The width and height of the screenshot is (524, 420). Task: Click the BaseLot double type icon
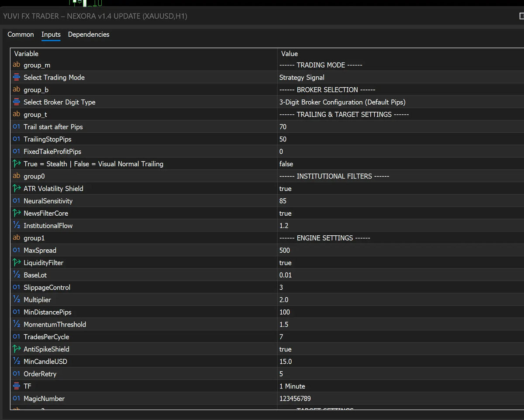point(17,275)
